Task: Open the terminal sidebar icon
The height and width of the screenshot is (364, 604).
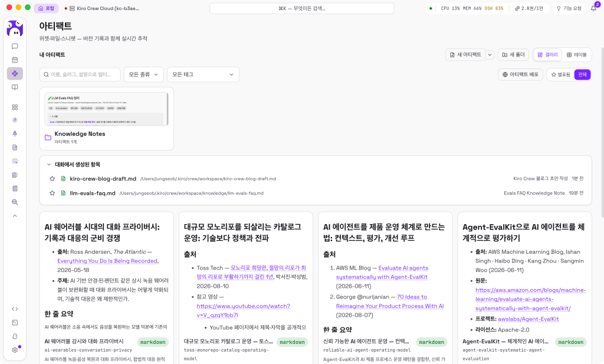Action: point(15,323)
